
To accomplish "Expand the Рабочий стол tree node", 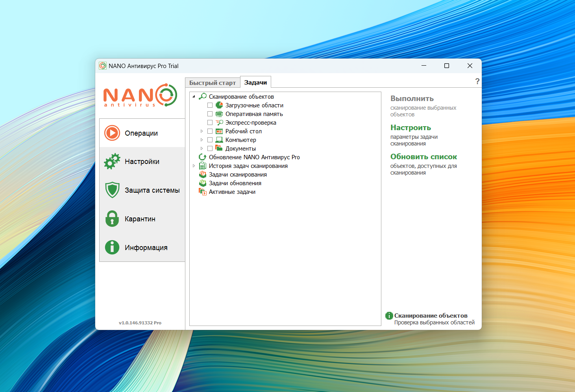I will 202,131.
